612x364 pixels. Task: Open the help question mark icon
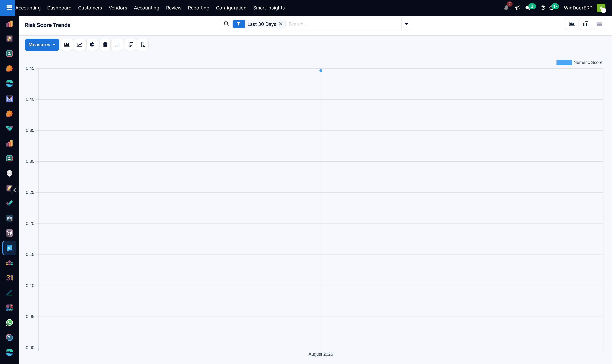pos(543,8)
